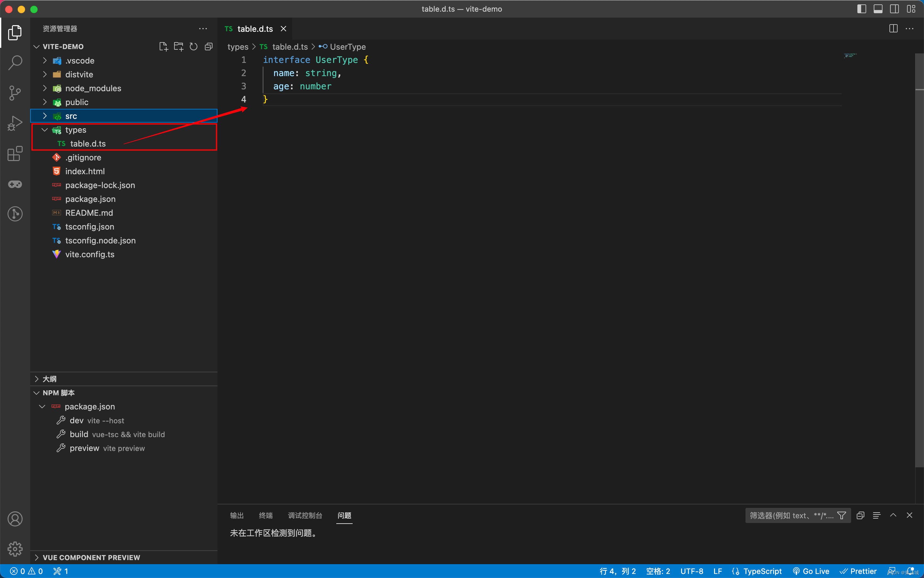Open editor more actions menu
Image resolution: width=924 pixels, height=578 pixels.
(x=910, y=29)
